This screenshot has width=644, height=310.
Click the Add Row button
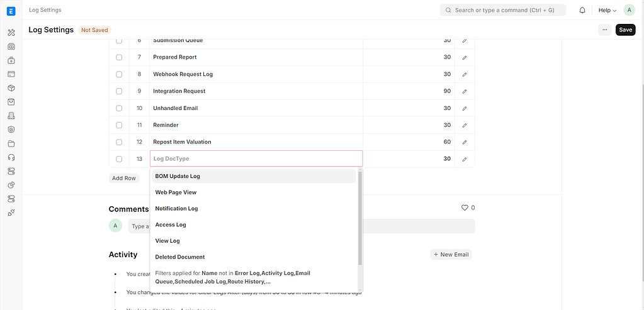coord(124,178)
